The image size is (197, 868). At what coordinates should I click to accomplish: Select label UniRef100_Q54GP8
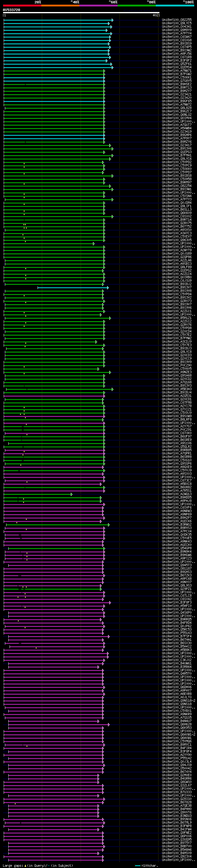coord(177,548)
